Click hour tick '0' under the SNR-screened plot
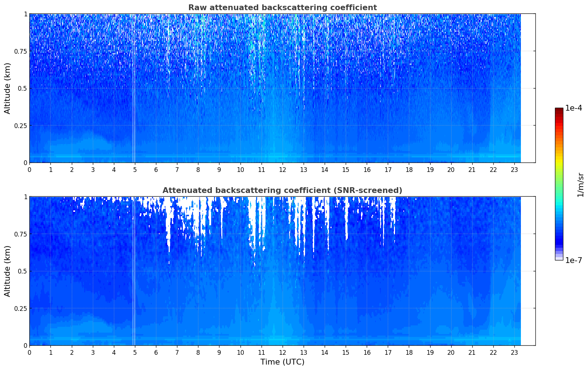This screenshot has height=370, width=588. tap(29, 352)
